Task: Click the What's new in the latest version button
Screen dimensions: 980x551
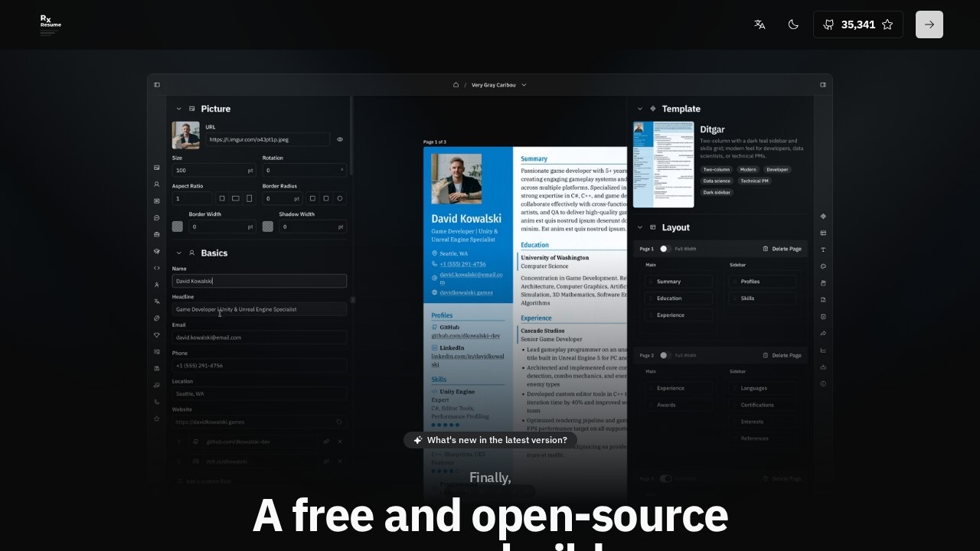Action: point(490,440)
